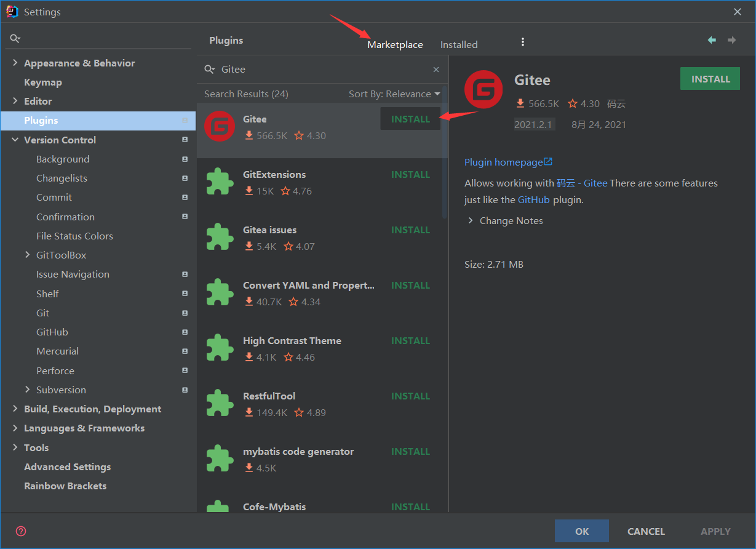Click the project-level icon beside Confirmation

[185, 217]
